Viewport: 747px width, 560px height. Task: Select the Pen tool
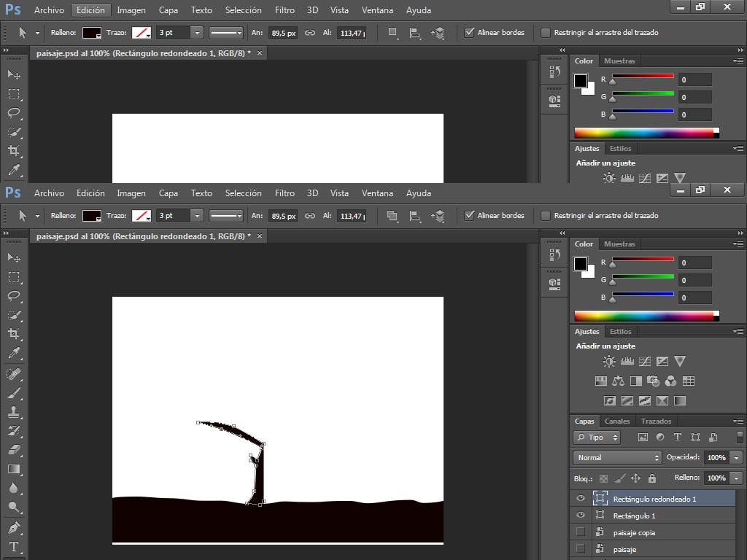14,528
